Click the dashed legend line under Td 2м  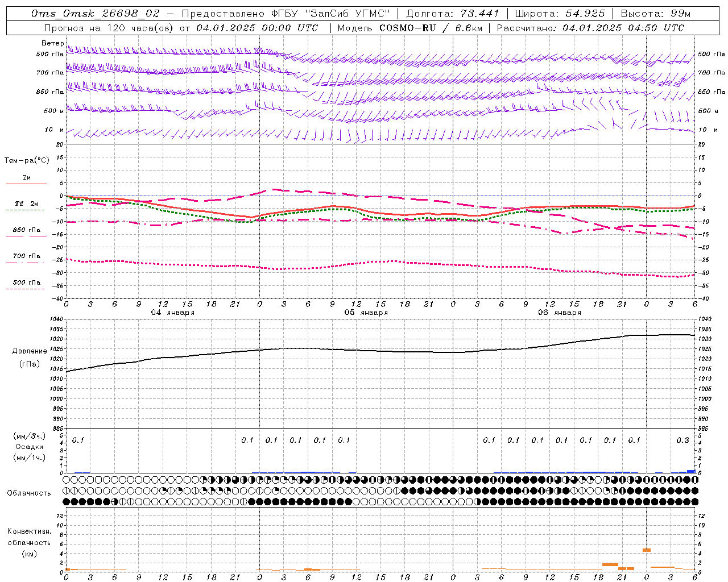coord(25,210)
